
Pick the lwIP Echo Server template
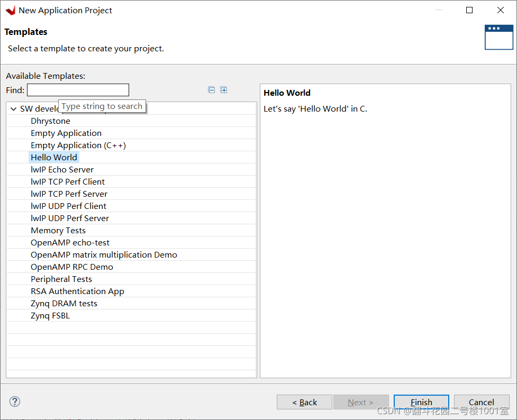(x=62, y=170)
